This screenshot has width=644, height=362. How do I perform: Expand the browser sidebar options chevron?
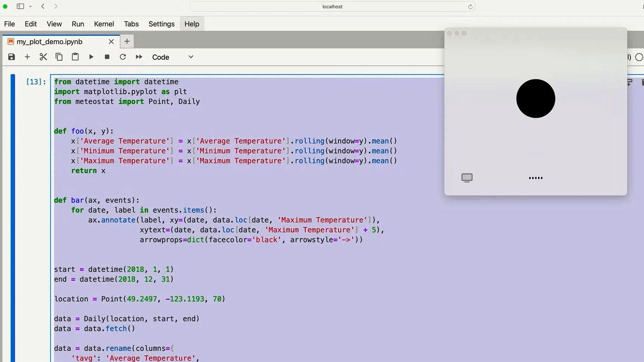point(31,6)
